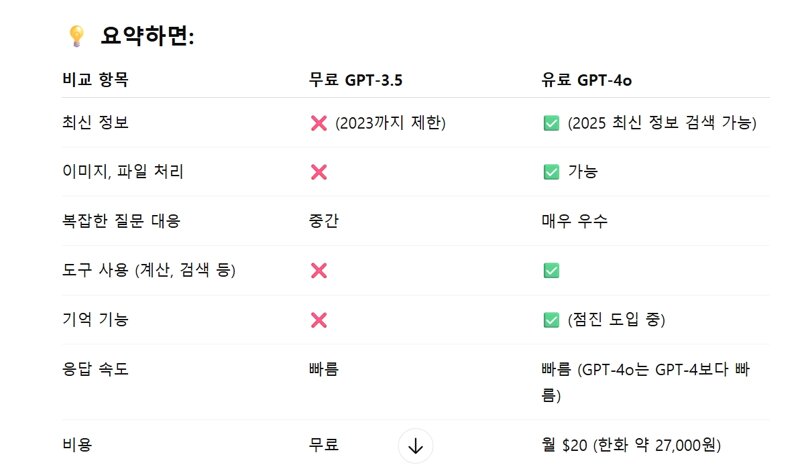The width and height of the screenshot is (800, 473).
Task: Click the 유료 GPT-4o column header
Action: [587, 80]
